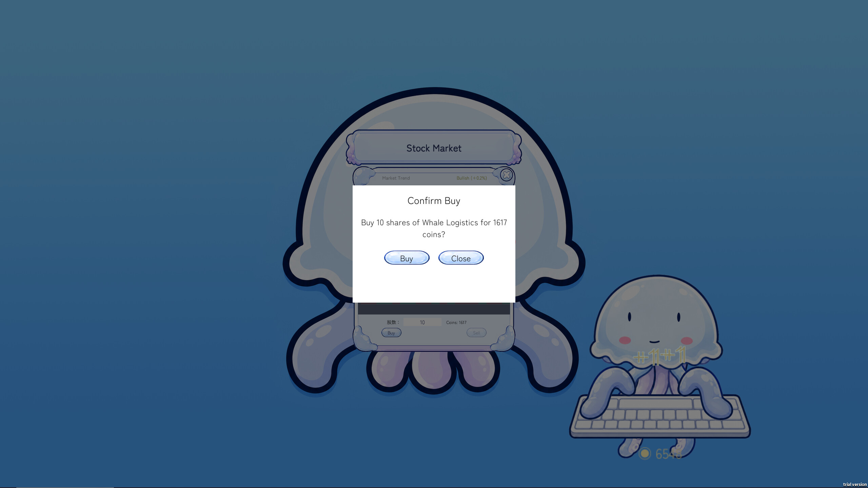Click the Sell button in stock panel
This screenshot has width=868, height=488.
point(476,333)
